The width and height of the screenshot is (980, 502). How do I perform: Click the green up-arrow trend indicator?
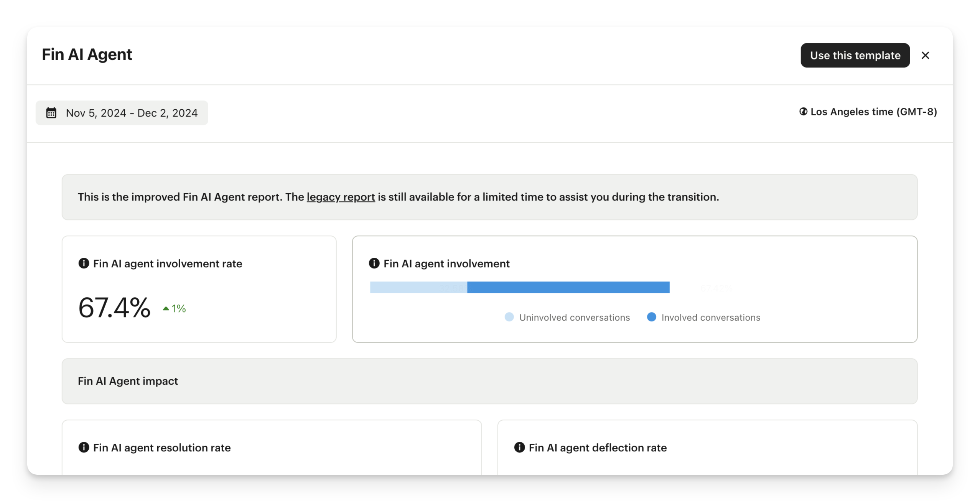pyautogui.click(x=166, y=308)
